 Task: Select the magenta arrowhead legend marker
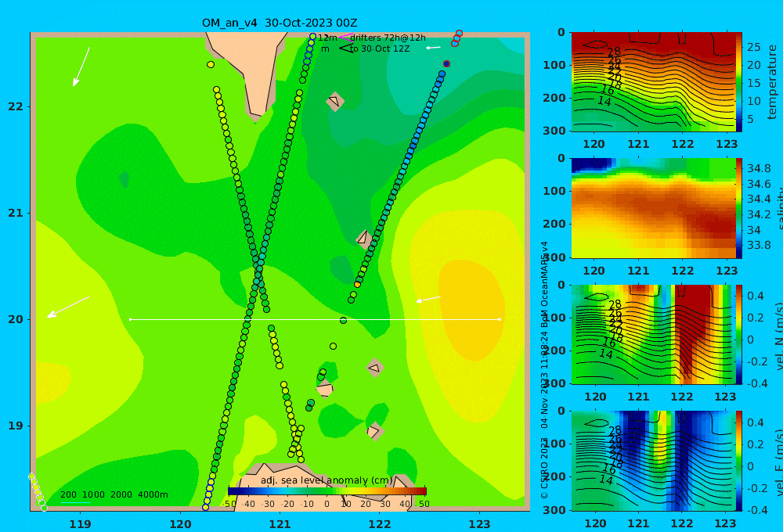pos(345,37)
